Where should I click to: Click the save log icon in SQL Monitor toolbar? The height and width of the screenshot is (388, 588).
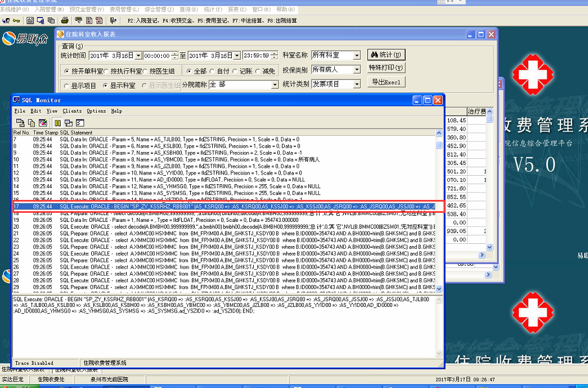pyautogui.click(x=20, y=123)
